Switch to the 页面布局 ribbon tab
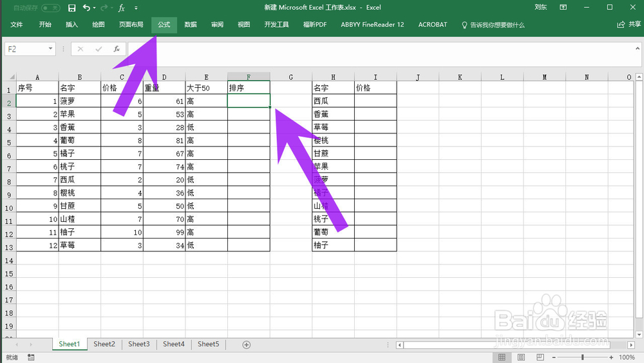The image size is (644, 363). click(131, 25)
